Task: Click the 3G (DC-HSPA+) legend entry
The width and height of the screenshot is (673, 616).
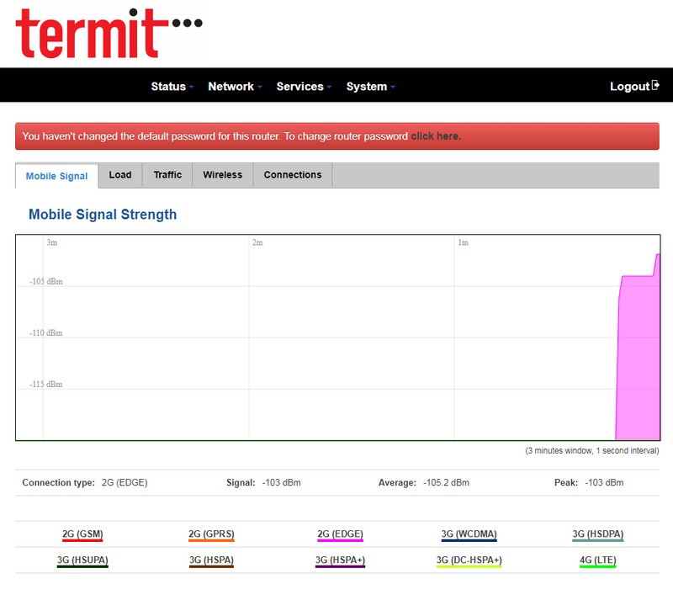Action: coord(469,560)
